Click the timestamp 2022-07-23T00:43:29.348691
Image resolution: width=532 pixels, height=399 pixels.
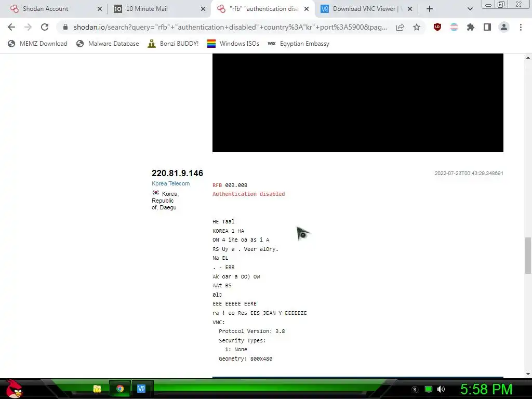point(469,174)
